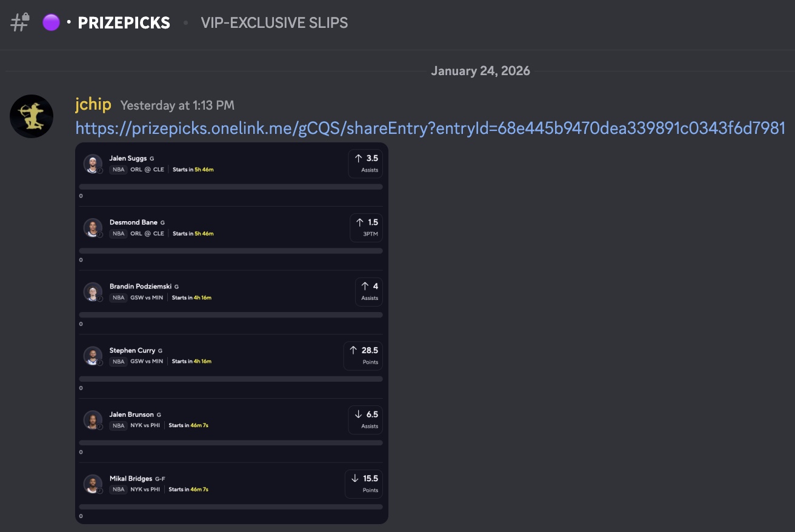Select Bane 1.5 3PTM more pick
This screenshot has width=795, height=532.
(x=366, y=228)
